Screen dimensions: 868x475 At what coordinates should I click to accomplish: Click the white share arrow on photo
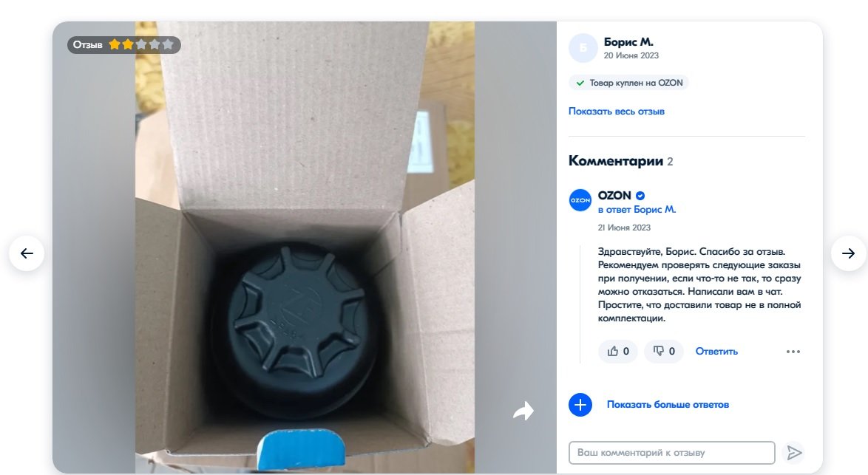pyautogui.click(x=523, y=411)
